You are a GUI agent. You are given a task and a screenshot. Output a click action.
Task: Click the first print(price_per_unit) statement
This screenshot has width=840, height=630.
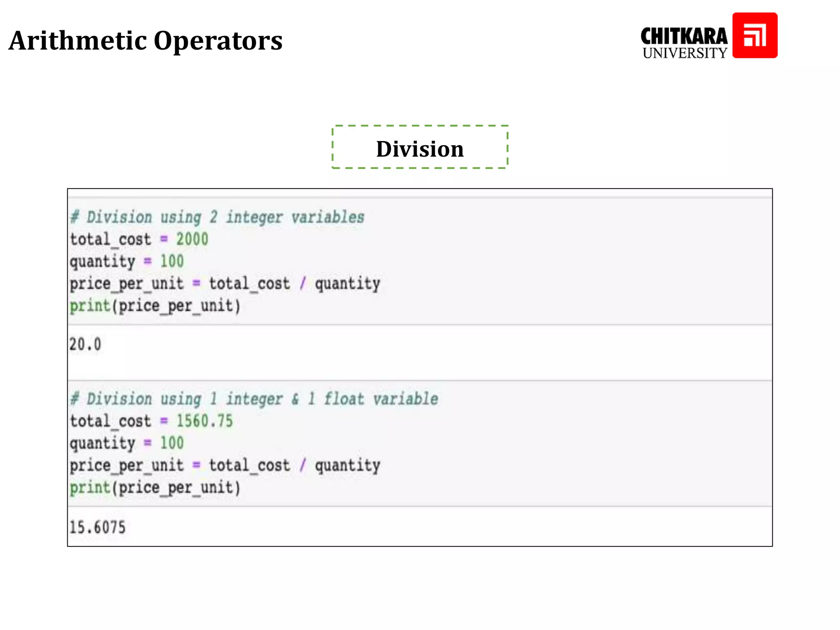[x=155, y=306]
